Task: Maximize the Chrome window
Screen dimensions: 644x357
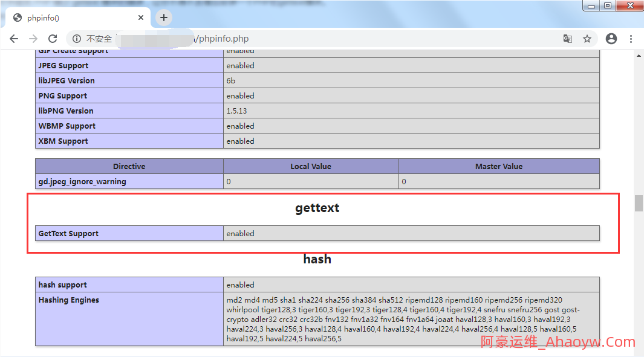Action: coord(607,6)
